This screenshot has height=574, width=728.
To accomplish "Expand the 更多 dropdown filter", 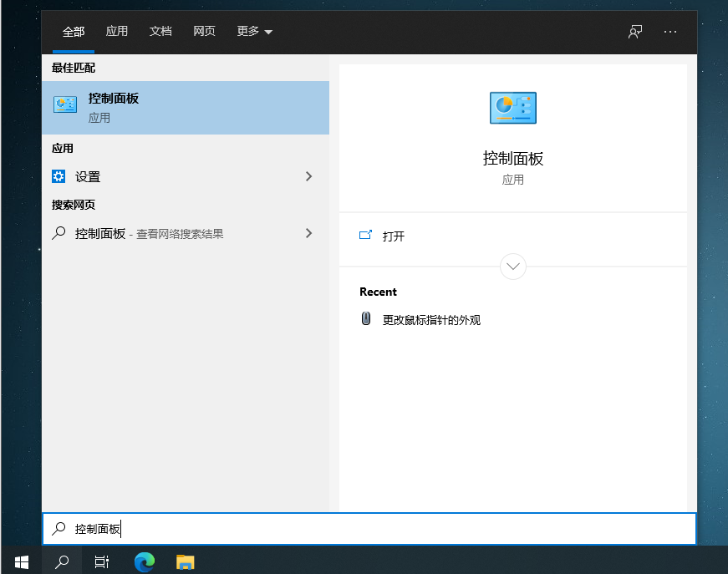I will [255, 32].
